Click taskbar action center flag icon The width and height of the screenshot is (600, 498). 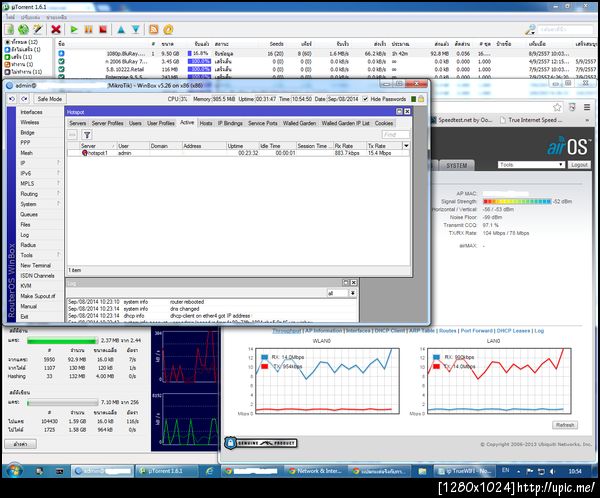point(530,471)
